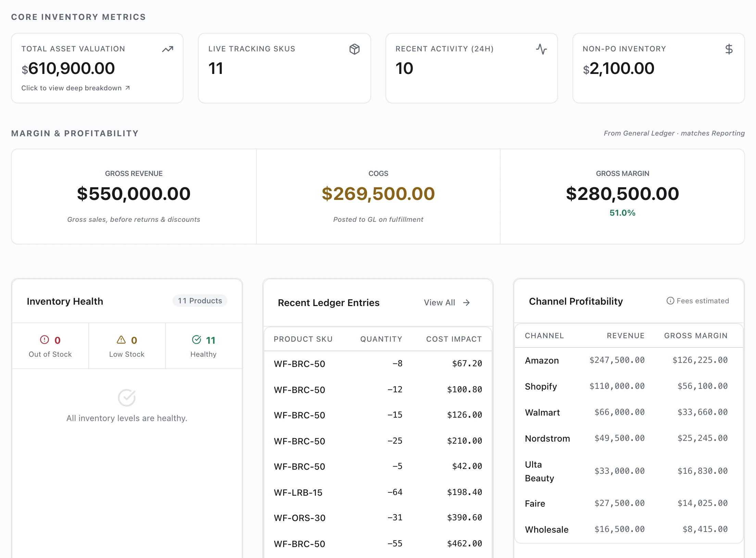Click the Non-PO Inventory $2,100.00 value

[618, 68]
